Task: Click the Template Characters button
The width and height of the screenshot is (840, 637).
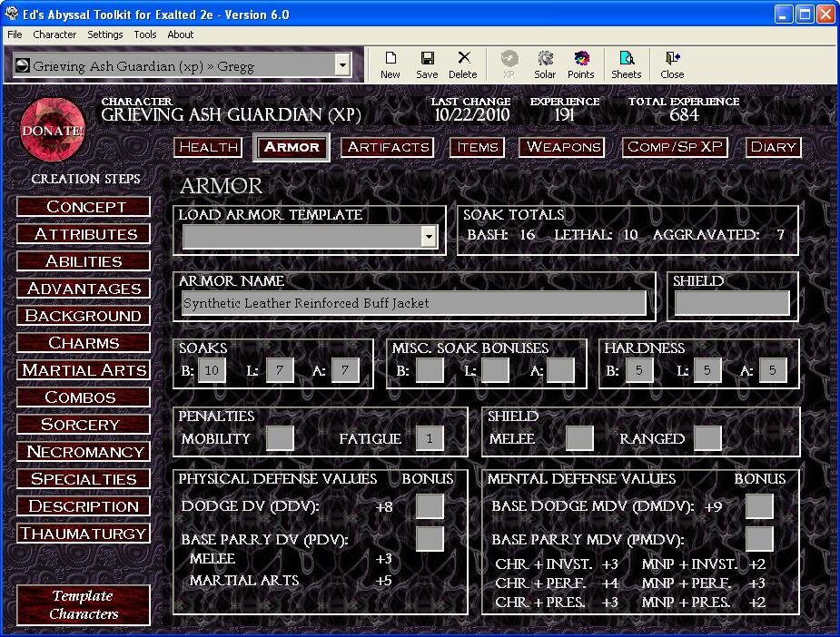Action: [x=84, y=605]
